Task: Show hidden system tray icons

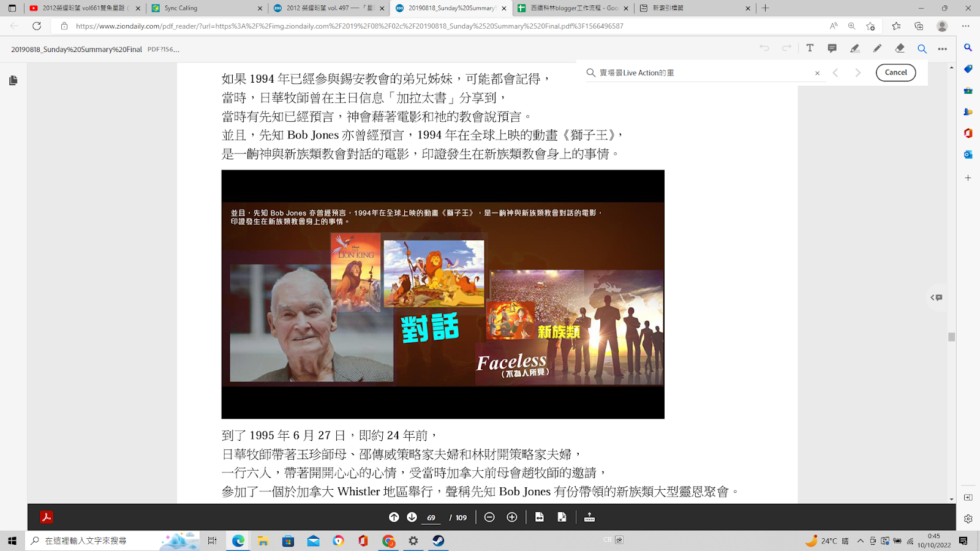Action: (x=861, y=541)
